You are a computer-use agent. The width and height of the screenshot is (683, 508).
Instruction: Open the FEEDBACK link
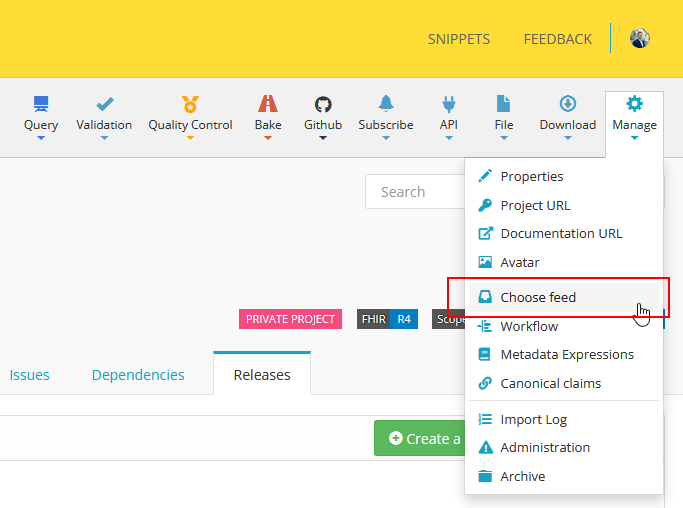tap(558, 39)
